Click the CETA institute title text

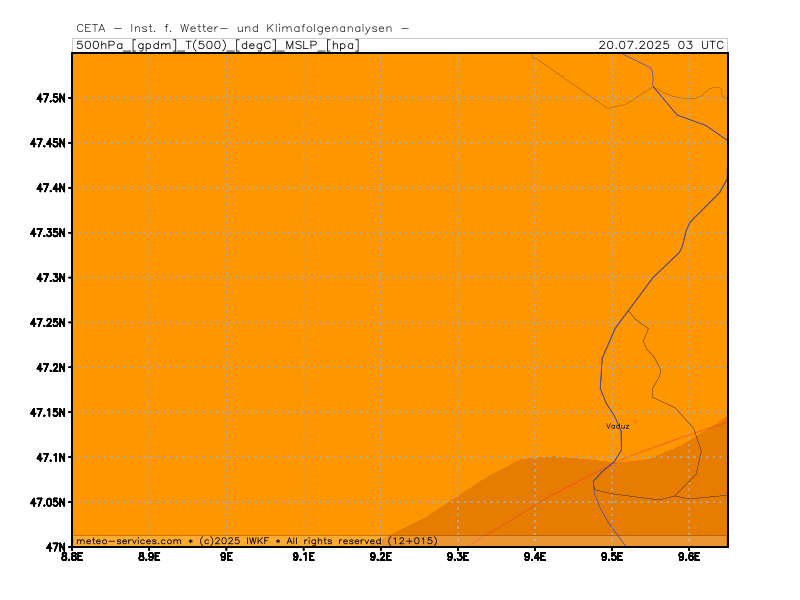pyautogui.click(x=243, y=29)
